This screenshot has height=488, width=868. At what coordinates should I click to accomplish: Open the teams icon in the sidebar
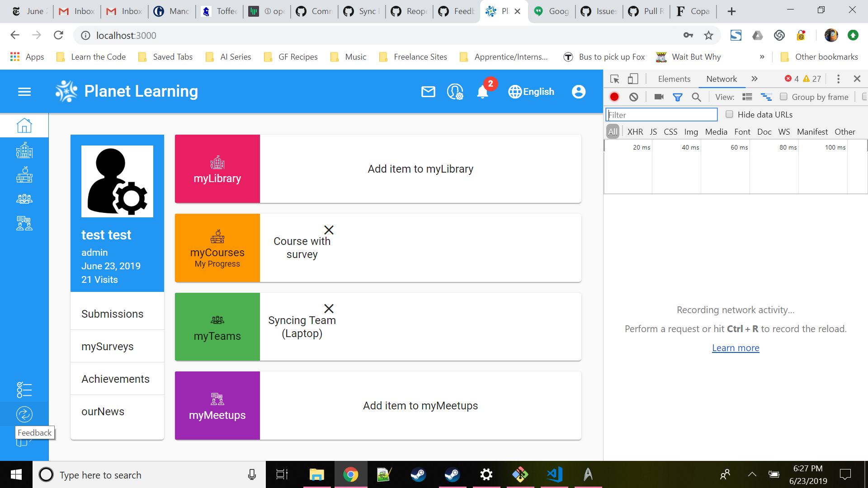coord(24,199)
